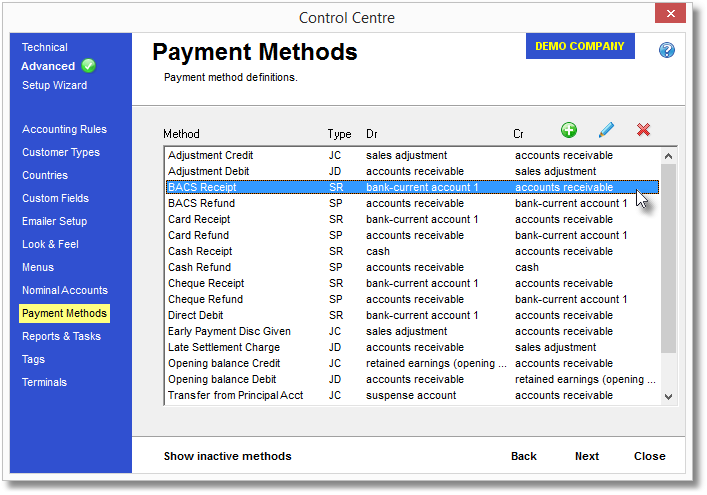Select the Cash Refund row
The height and width of the screenshot is (495, 707).
pos(413,267)
